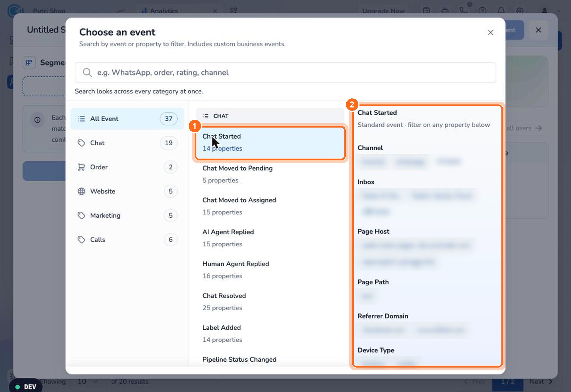Click the Order cart icon
Viewport: 571px width, 392px height.
point(81,167)
